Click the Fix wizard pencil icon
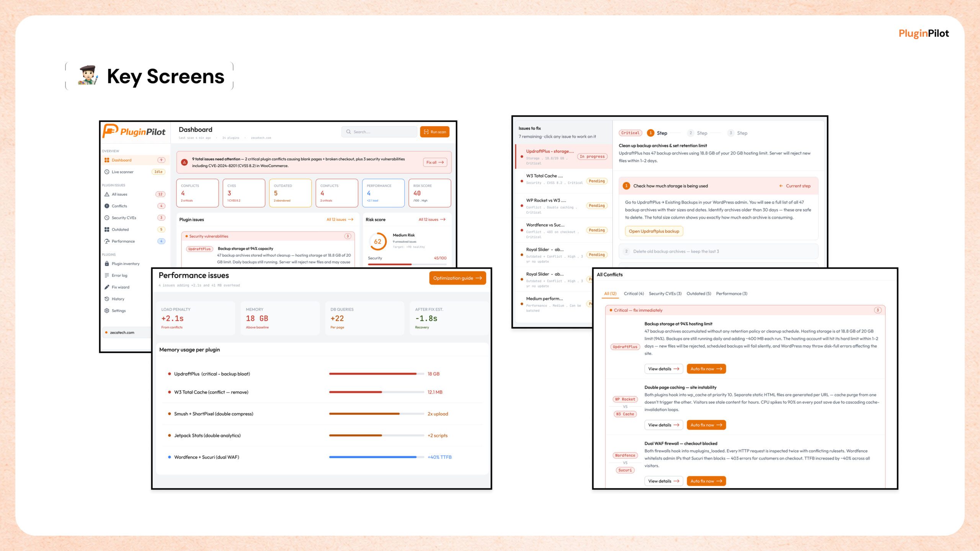 107,287
